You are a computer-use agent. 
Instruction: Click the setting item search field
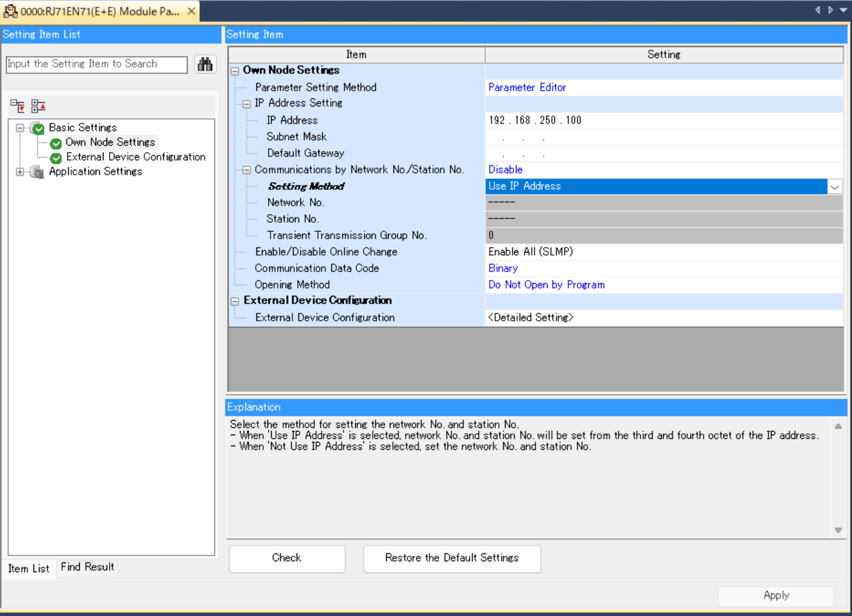[x=97, y=65]
